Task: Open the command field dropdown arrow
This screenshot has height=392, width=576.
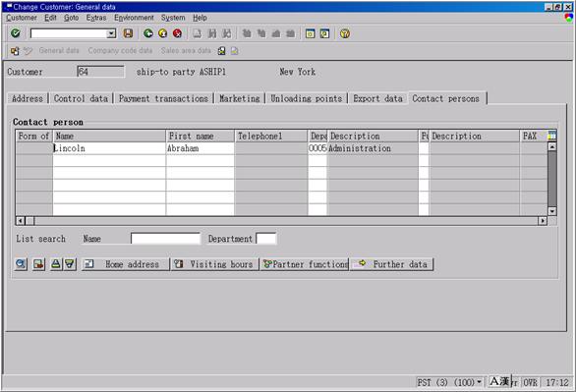Action: click(111, 33)
